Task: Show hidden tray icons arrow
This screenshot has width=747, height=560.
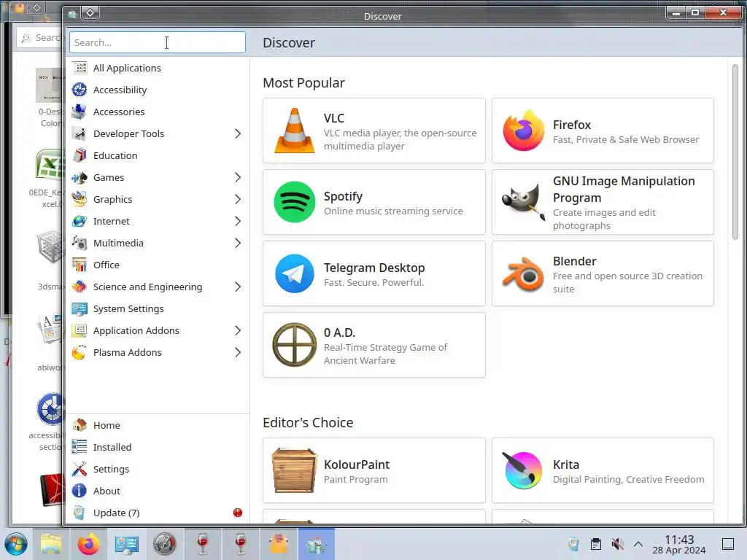Action: coord(638,544)
